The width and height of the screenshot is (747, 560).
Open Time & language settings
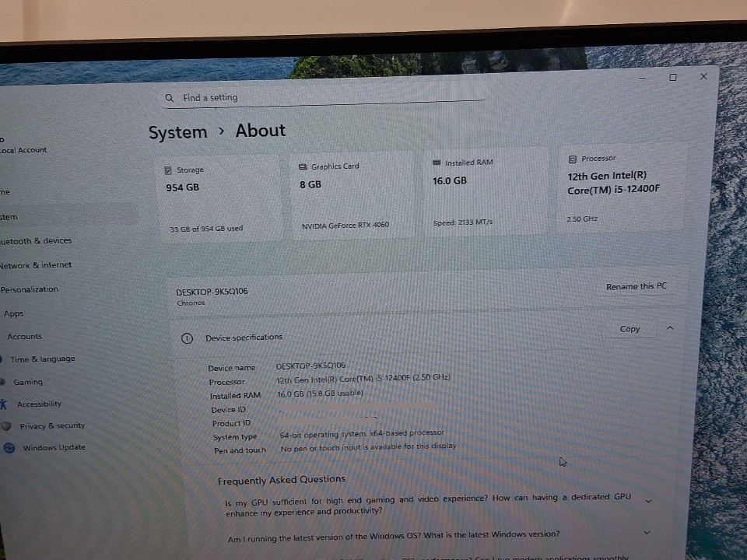[43, 359]
